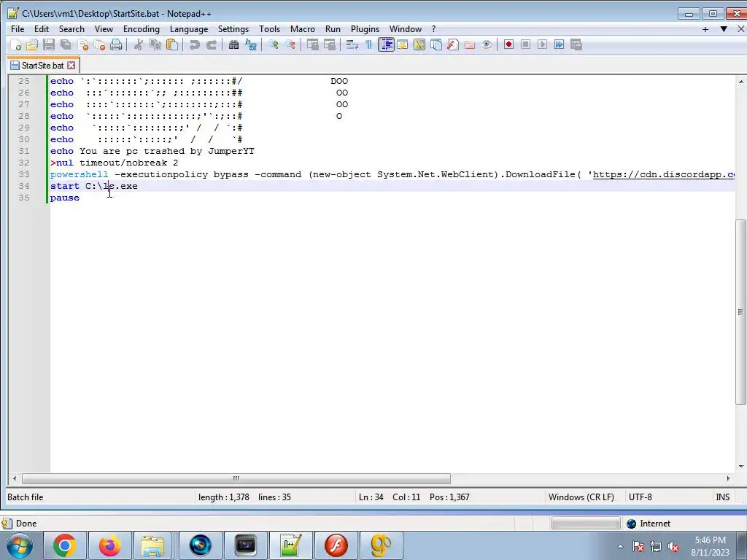
Task: Click the Windows (CR LF) status field
Action: click(581, 497)
